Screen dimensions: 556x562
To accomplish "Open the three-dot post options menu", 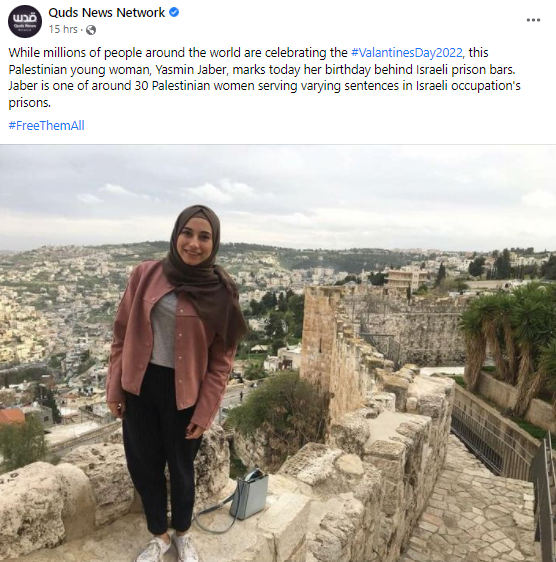I will (533, 20).
